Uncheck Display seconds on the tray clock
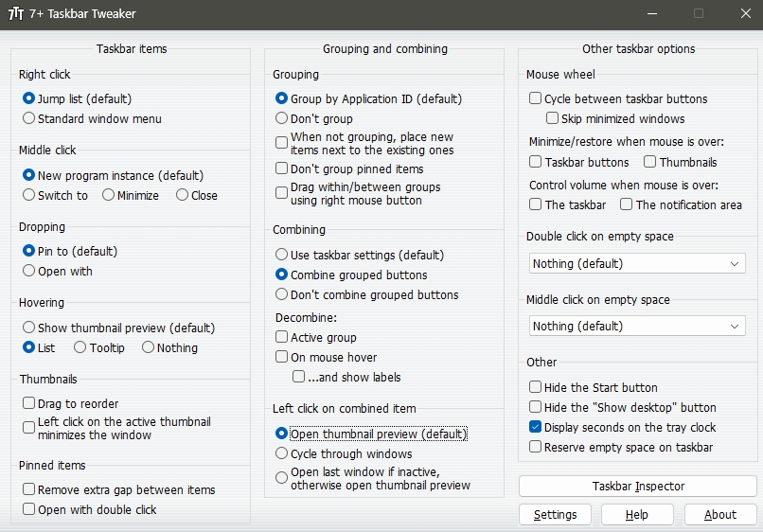This screenshot has width=763, height=532. click(622, 427)
